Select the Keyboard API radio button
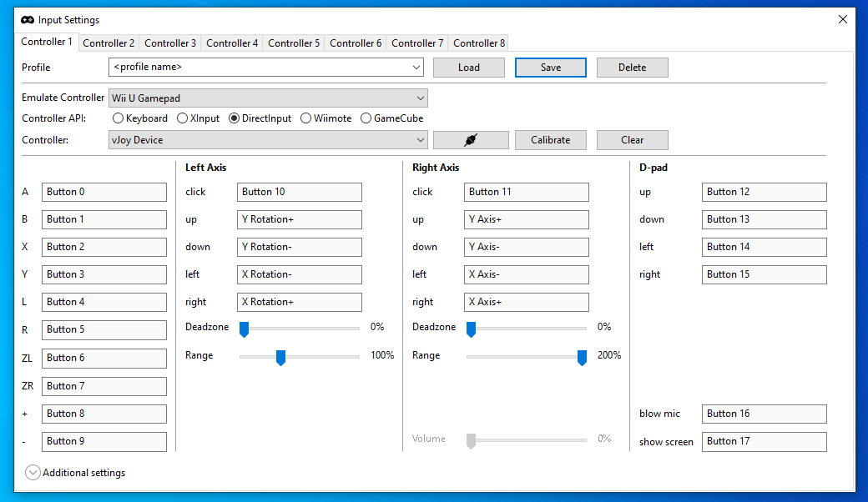This screenshot has width=868, height=502. 140,118
